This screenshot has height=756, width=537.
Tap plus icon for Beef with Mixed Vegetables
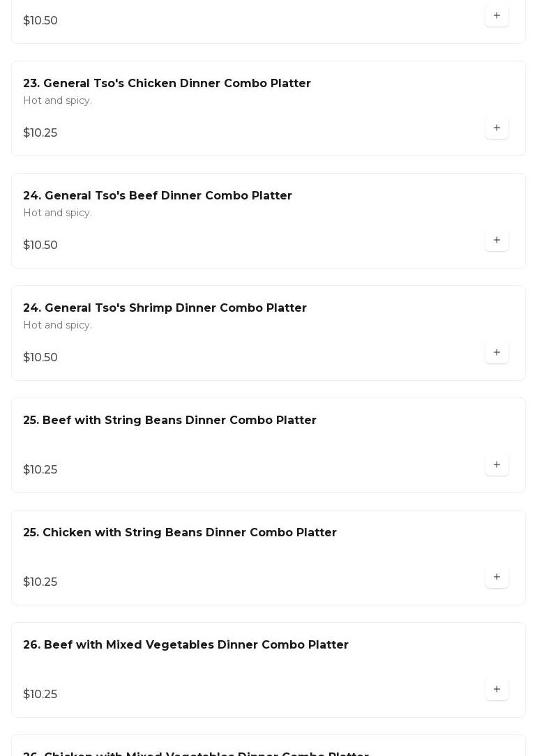[497, 689]
